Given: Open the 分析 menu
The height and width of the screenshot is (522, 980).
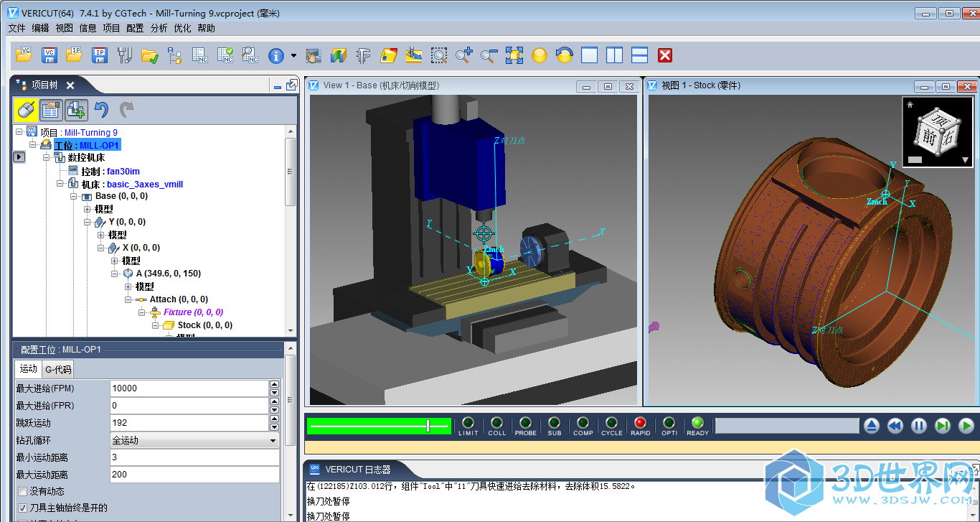Looking at the screenshot, I should [159, 28].
